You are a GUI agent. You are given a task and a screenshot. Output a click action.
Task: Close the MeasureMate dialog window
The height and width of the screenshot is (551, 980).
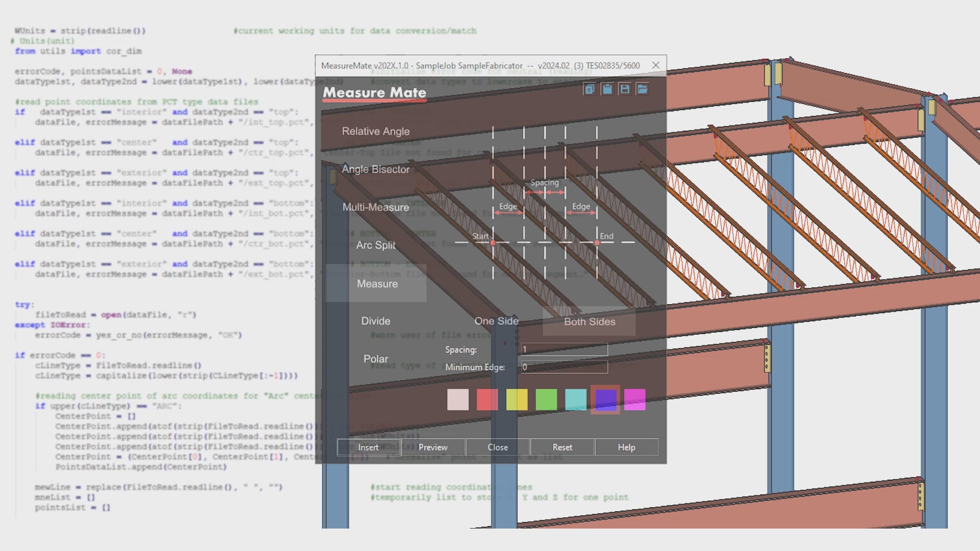pos(656,65)
